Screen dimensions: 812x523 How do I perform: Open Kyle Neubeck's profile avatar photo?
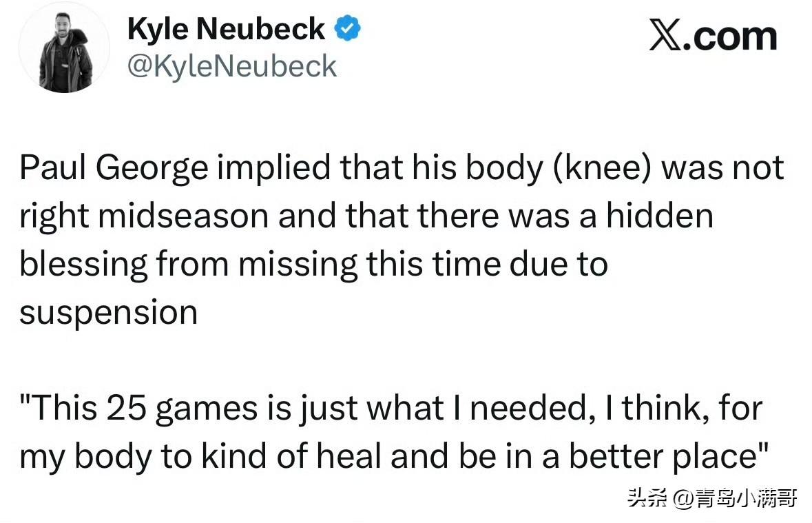(65, 48)
